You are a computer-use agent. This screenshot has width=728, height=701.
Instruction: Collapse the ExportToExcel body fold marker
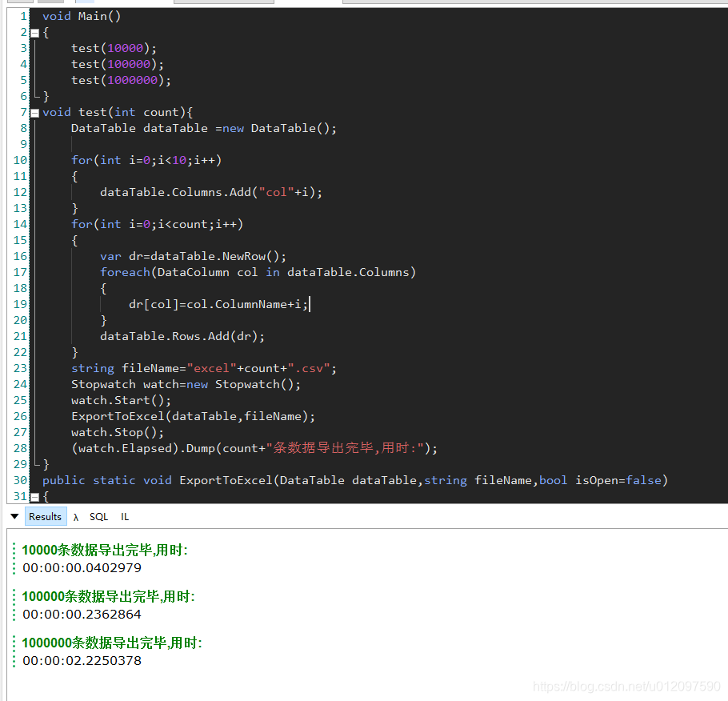click(x=35, y=497)
